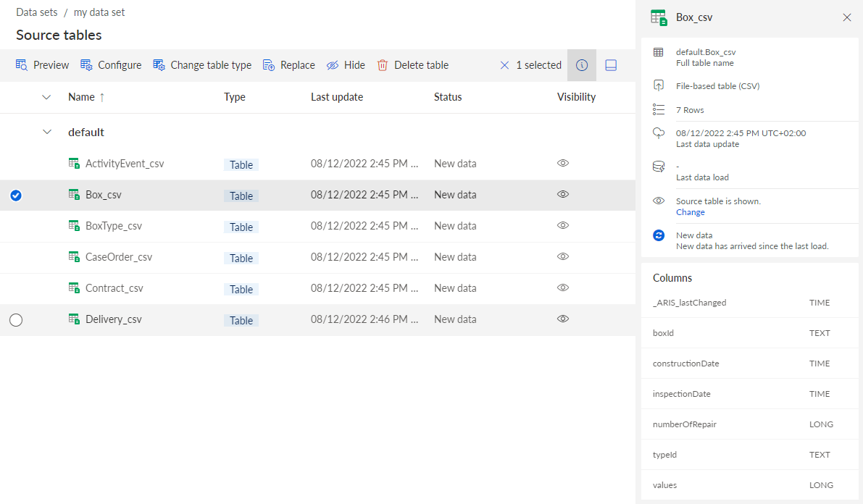Go to Data sets breadcrumb
Screen dimensions: 863x504
(37, 12)
